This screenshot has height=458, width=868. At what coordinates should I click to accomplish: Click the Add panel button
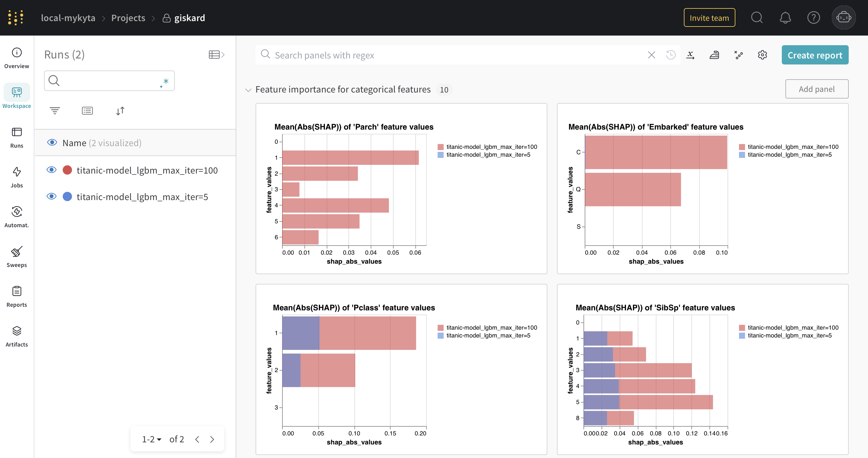816,89
